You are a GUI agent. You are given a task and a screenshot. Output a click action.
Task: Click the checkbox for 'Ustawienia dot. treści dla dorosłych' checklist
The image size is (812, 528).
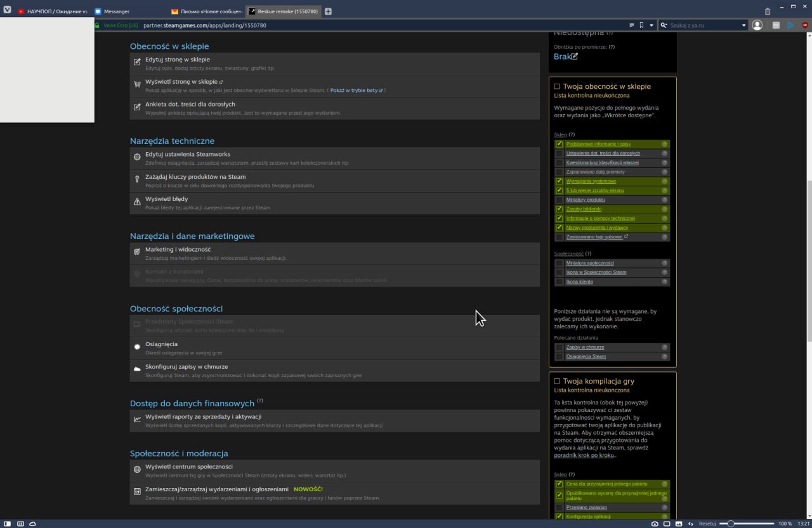pos(559,153)
